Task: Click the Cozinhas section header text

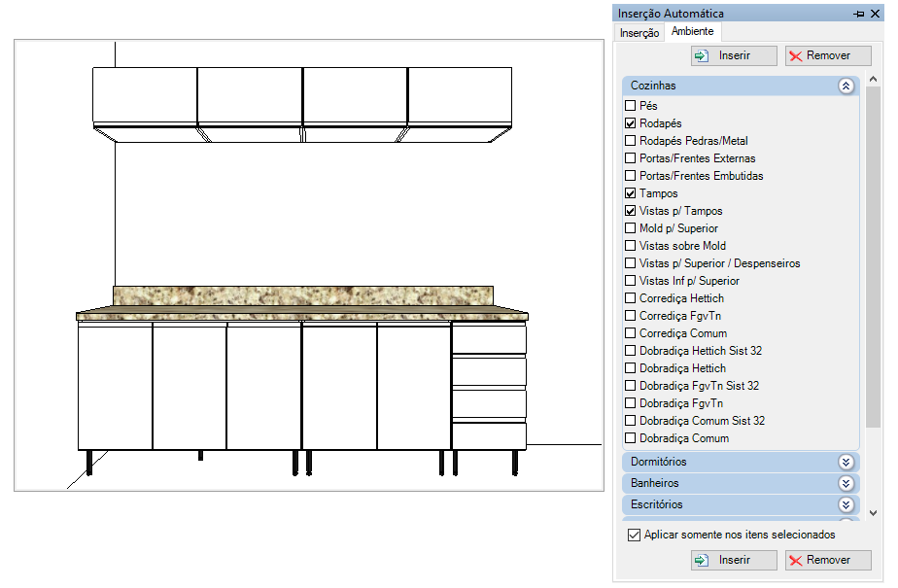Action: (x=653, y=86)
